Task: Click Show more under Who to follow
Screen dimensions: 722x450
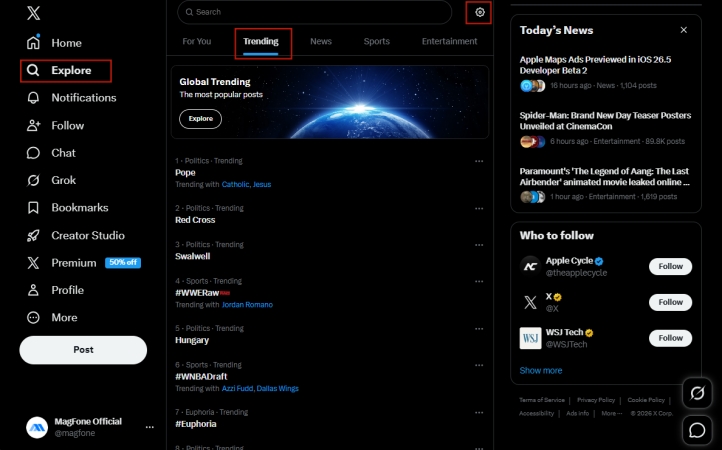Action: click(x=541, y=370)
